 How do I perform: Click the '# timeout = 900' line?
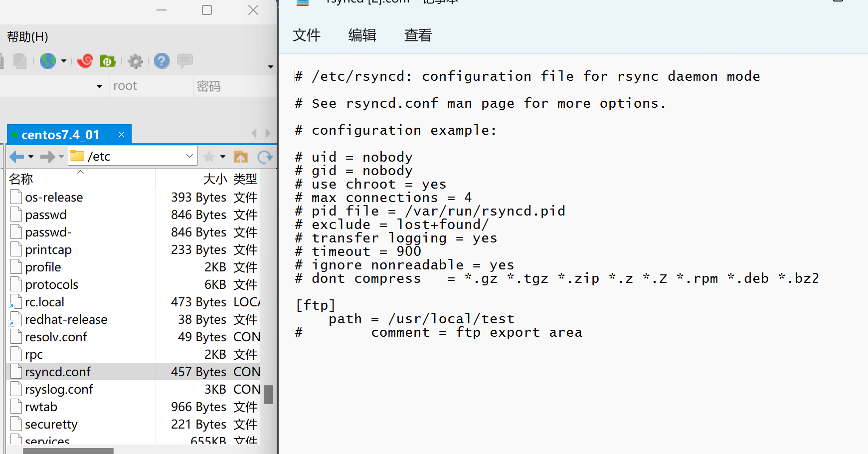(x=358, y=251)
